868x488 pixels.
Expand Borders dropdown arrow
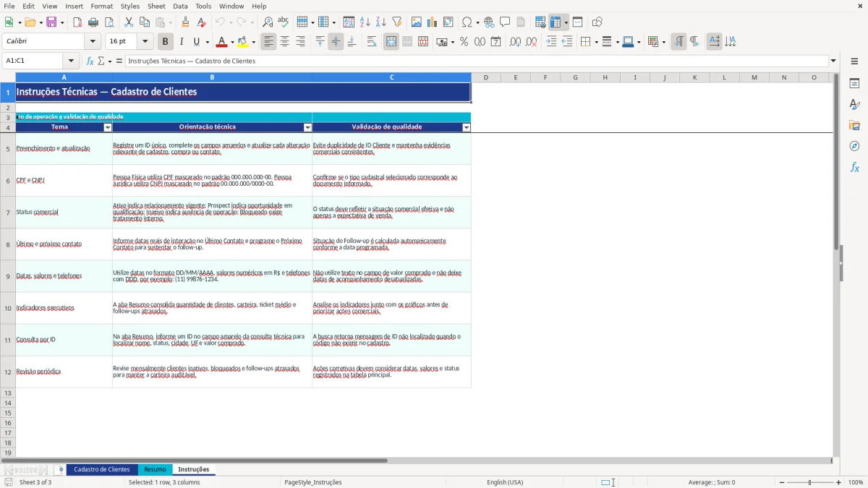tap(595, 42)
